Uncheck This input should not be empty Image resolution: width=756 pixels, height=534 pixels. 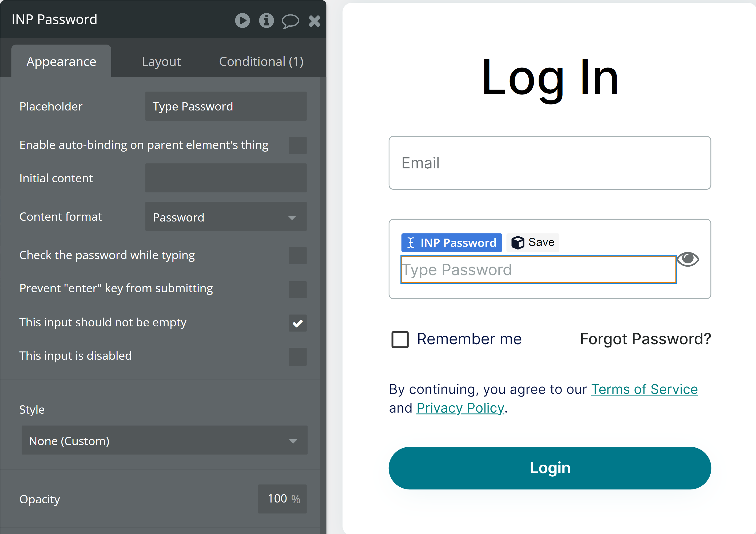pyautogui.click(x=298, y=323)
